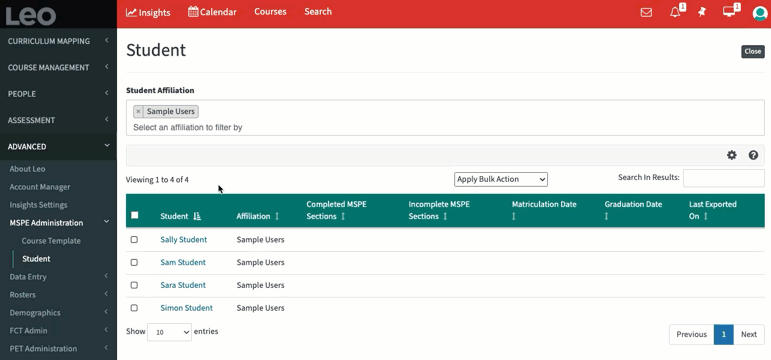Image resolution: width=771 pixels, height=360 pixels.
Task: Click the Close button
Action: coord(752,51)
